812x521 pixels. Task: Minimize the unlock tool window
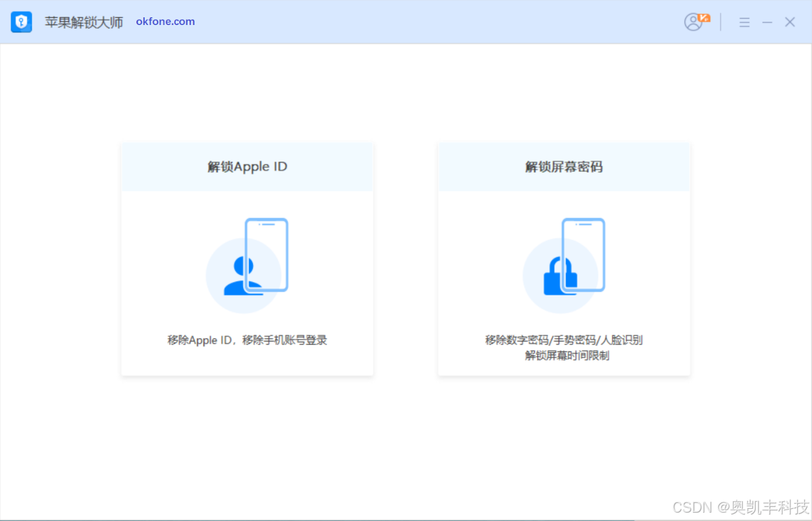tap(767, 22)
